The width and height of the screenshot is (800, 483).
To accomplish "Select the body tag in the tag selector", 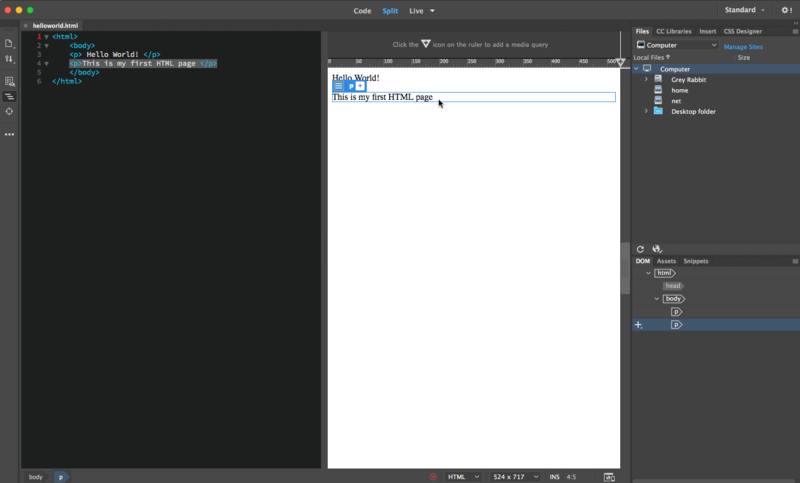I will (35, 477).
